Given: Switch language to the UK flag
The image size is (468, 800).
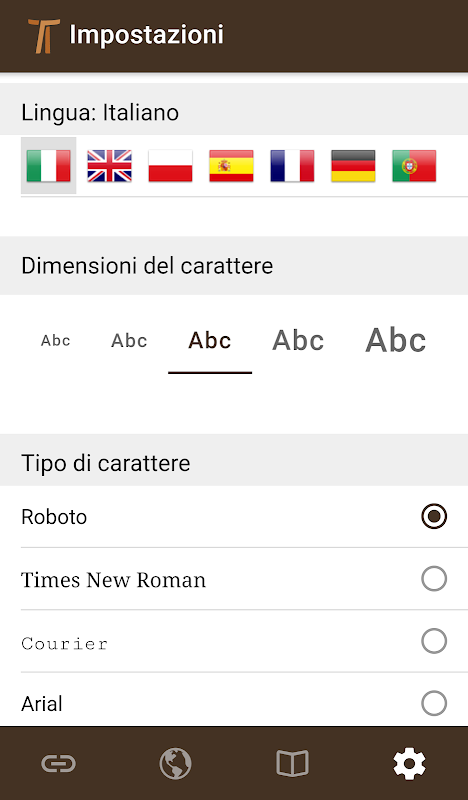Looking at the screenshot, I should coord(109,166).
